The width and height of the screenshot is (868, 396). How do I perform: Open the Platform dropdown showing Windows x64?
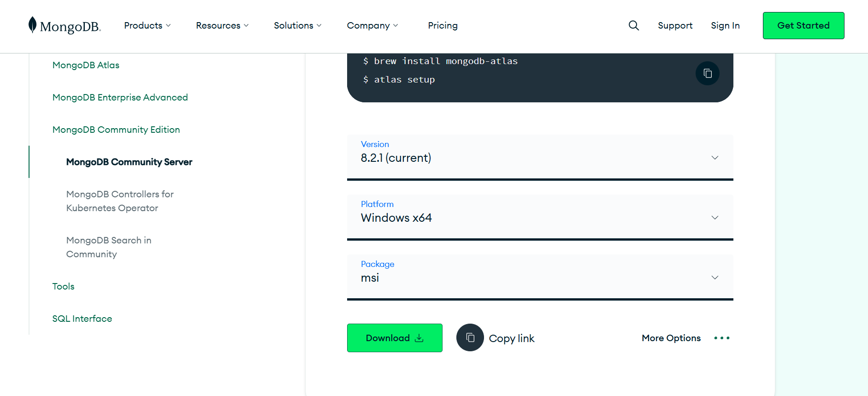click(540, 217)
